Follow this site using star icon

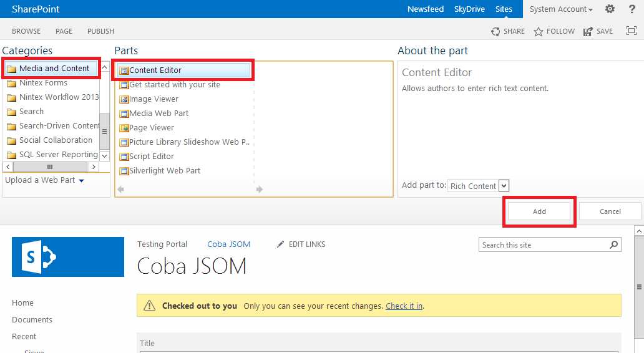(x=539, y=31)
